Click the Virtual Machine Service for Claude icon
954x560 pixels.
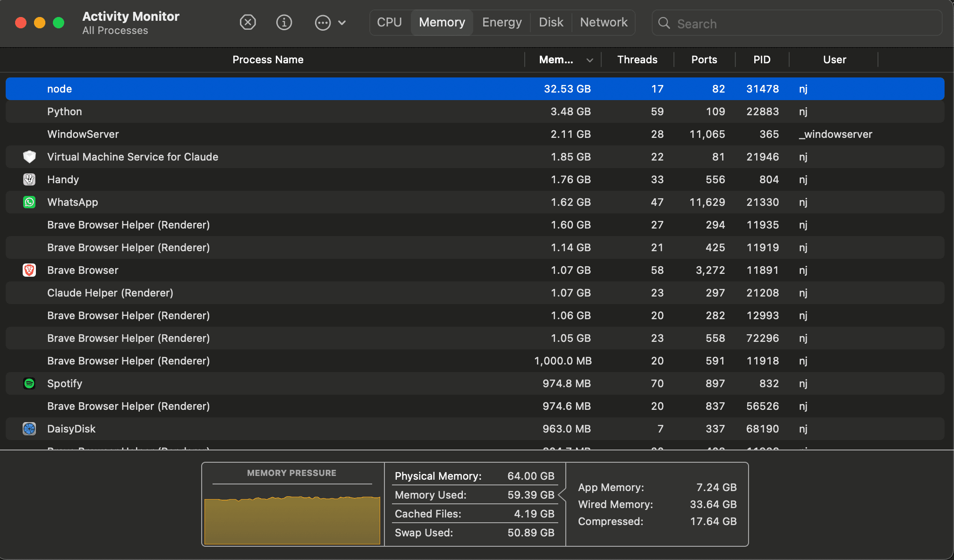[x=29, y=157]
